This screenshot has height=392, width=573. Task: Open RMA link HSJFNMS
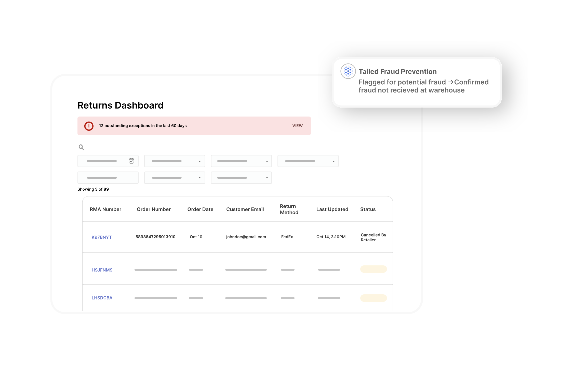point(102,270)
